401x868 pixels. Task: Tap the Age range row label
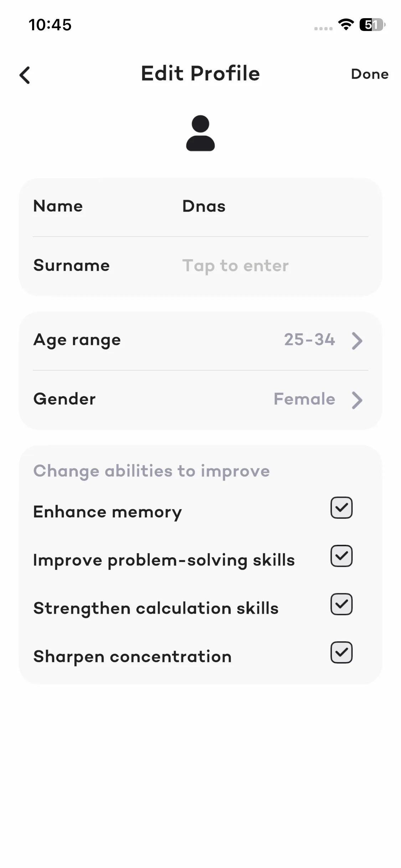pyautogui.click(x=77, y=340)
